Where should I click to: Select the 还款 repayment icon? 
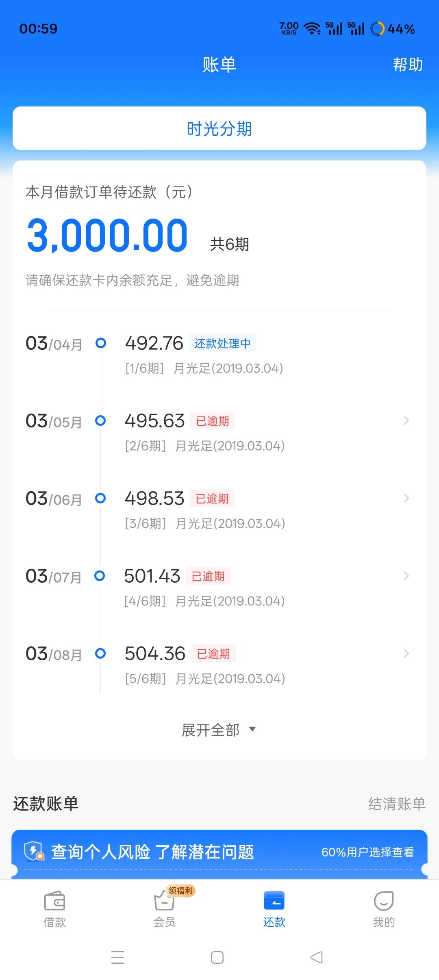point(274,900)
